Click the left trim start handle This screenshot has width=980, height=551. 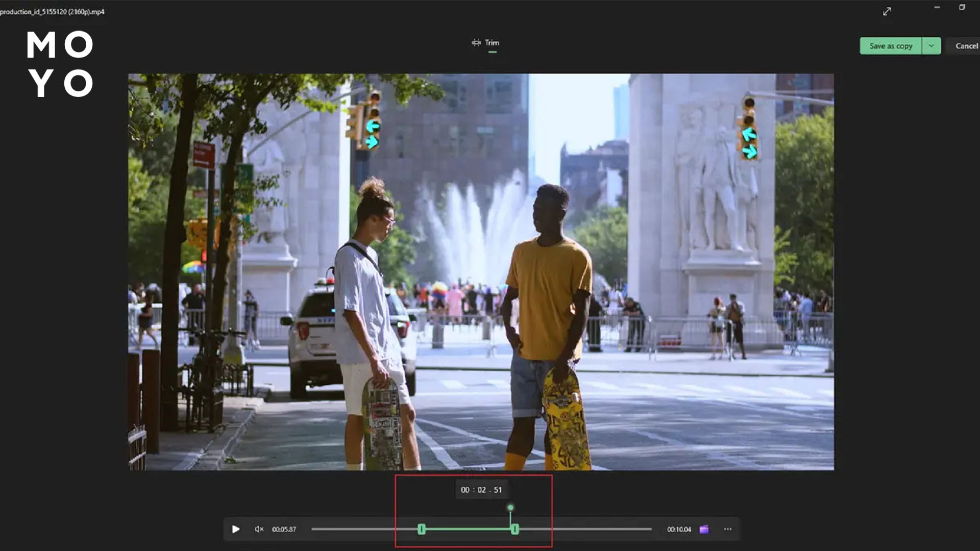421,529
